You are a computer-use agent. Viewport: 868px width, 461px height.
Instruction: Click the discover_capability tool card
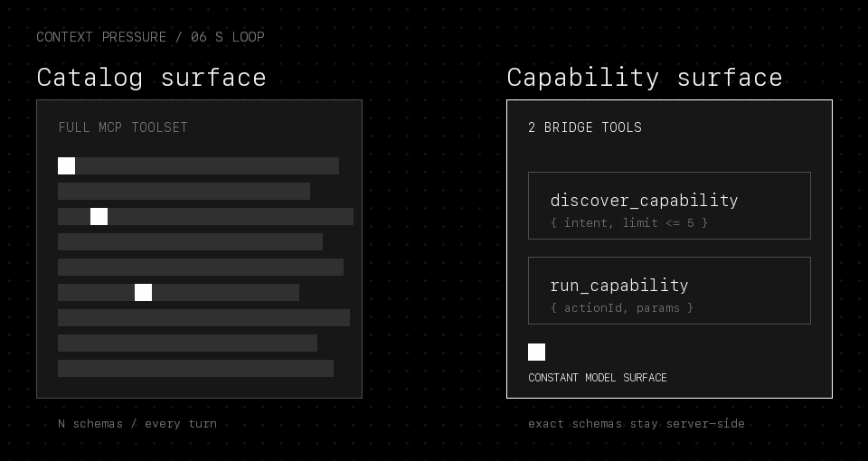coord(669,206)
